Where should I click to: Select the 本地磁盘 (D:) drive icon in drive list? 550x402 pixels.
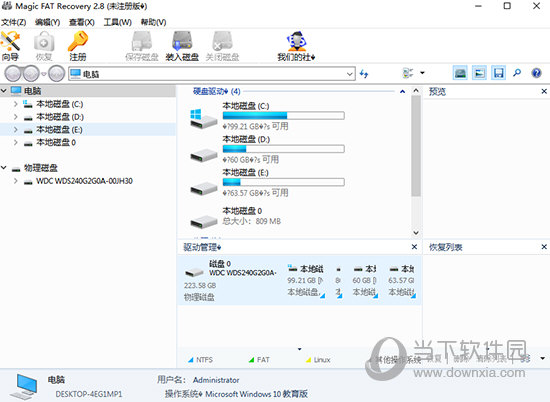[x=203, y=155]
